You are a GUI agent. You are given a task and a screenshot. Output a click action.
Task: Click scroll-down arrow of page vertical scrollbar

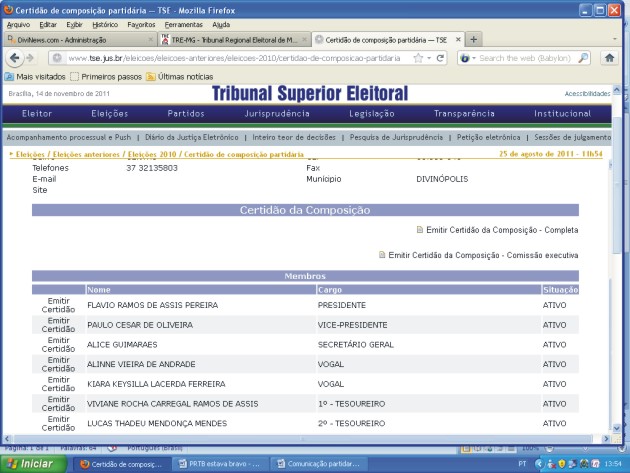click(x=616, y=428)
